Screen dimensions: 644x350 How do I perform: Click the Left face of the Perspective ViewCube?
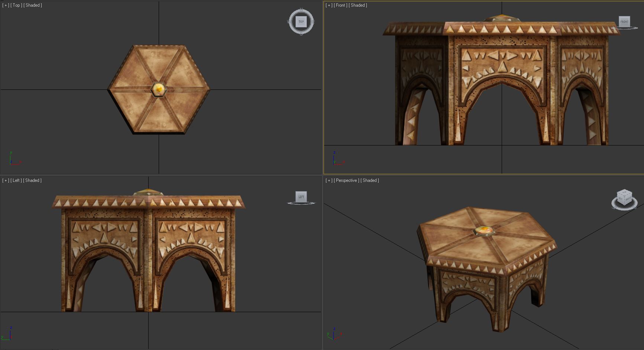(x=621, y=199)
